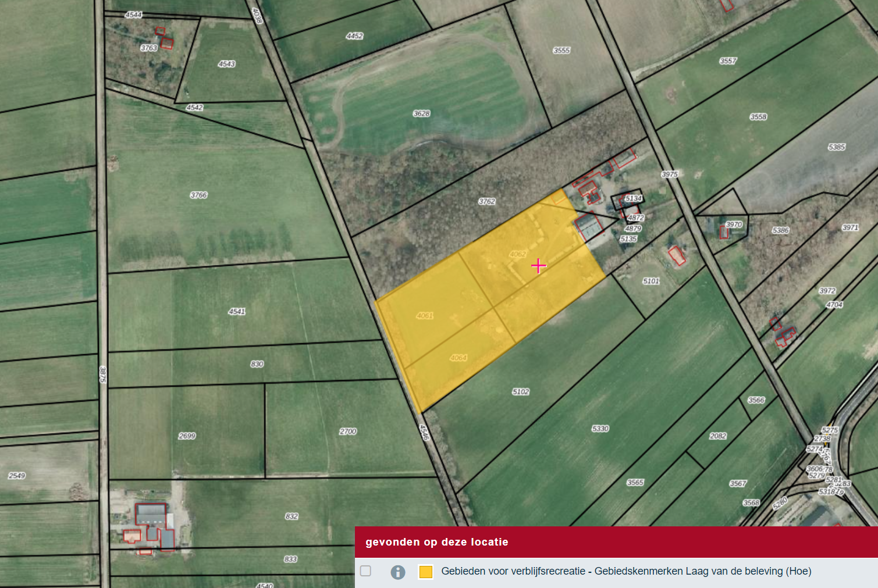878x588 pixels.
Task: Click parcel label 3975
Action: (670, 174)
